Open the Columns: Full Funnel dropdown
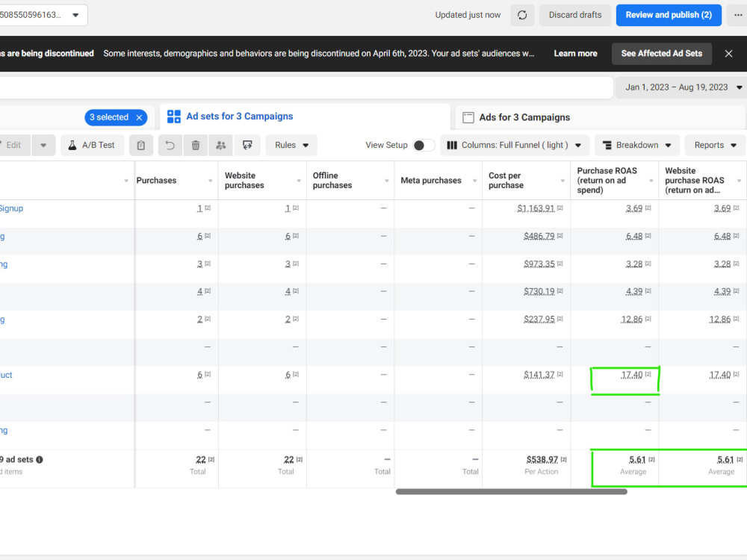This screenshot has height=560, width=747. click(515, 146)
